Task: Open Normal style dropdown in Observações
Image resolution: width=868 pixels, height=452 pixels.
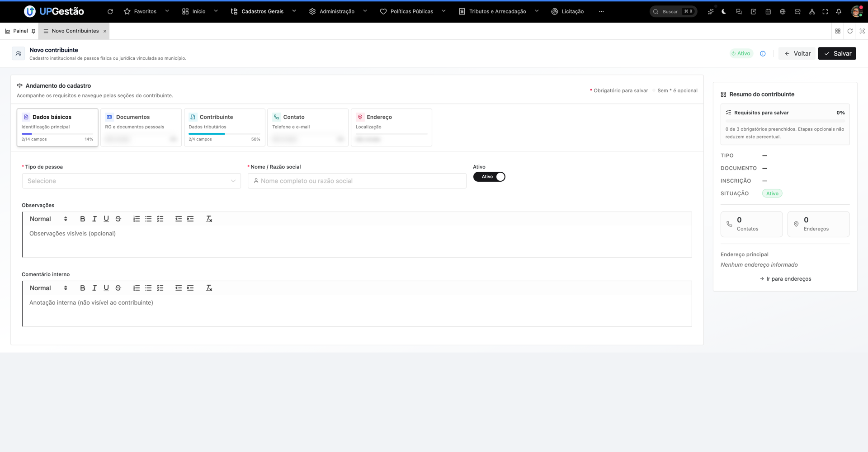Action: [48, 219]
